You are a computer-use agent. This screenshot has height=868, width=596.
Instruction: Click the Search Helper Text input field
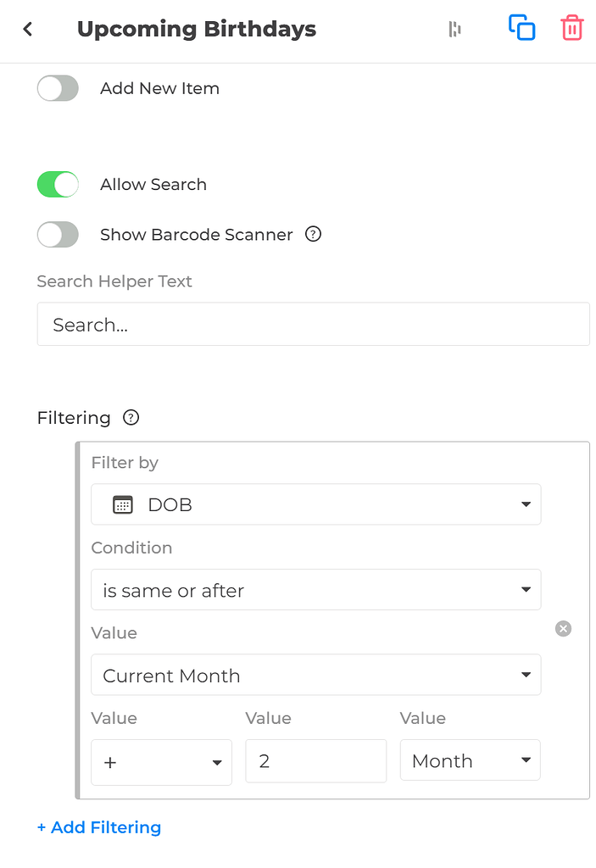coord(313,324)
